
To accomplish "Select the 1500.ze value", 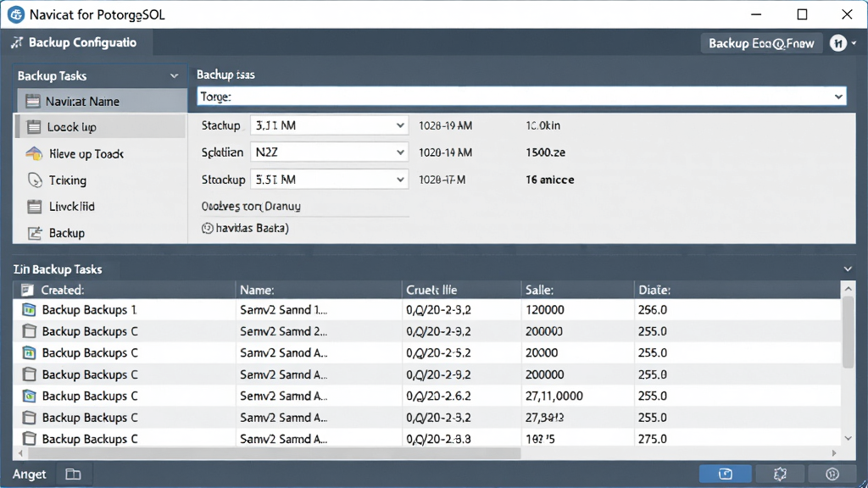I will 545,152.
